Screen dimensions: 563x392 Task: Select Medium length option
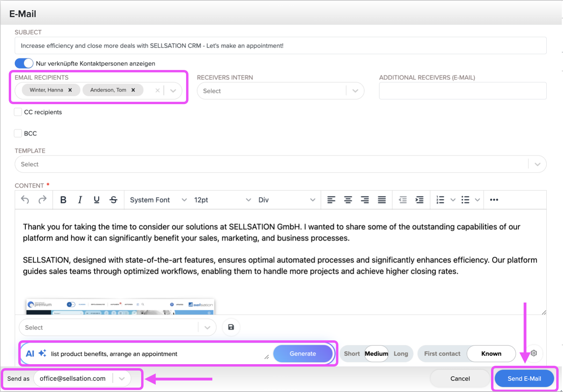pos(376,353)
